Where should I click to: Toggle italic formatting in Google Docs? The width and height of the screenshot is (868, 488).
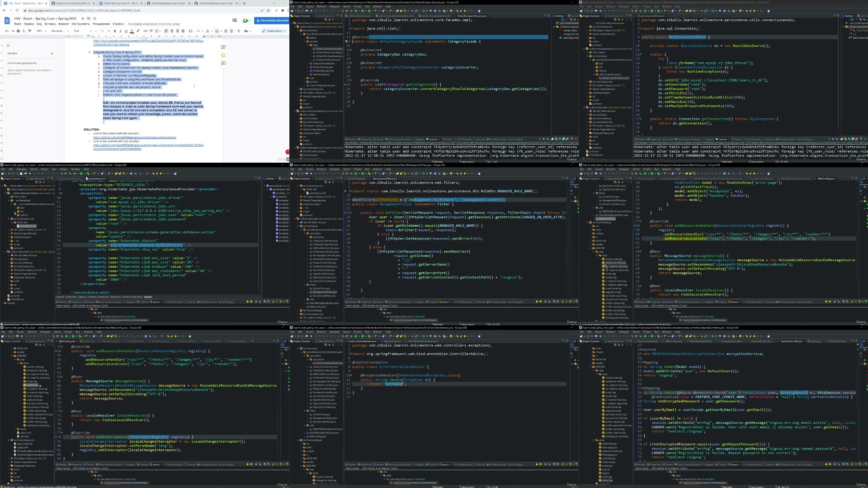coord(121,31)
